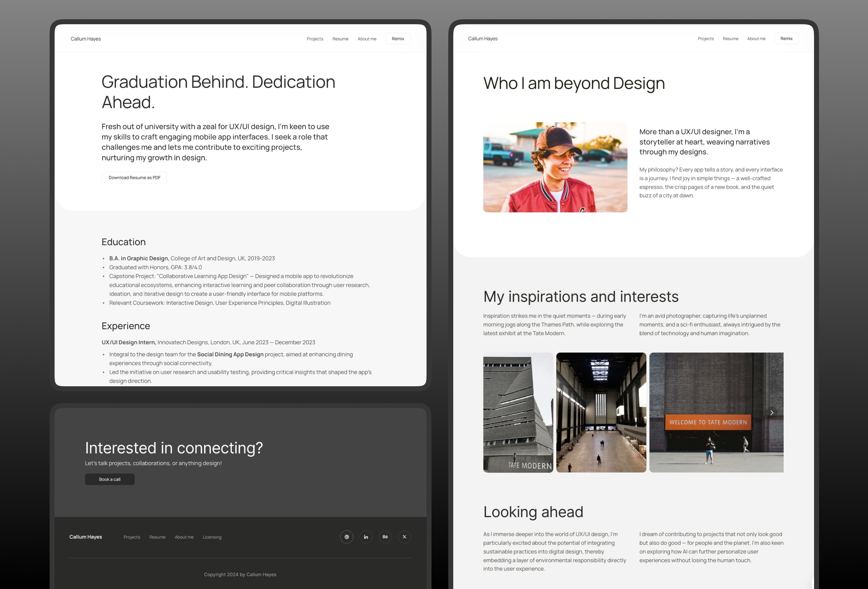Screen dimensions: 868x589
Task: Click the Education heading
Action: pos(124,242)
